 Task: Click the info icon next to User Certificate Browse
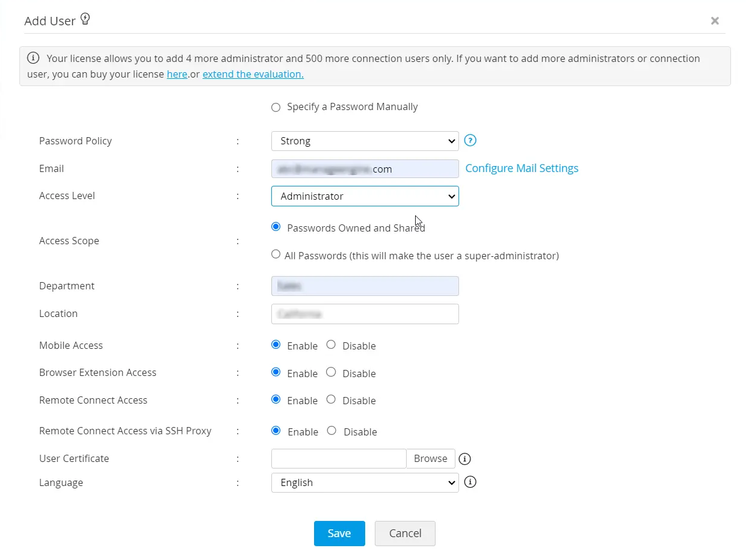click(464, 459)
